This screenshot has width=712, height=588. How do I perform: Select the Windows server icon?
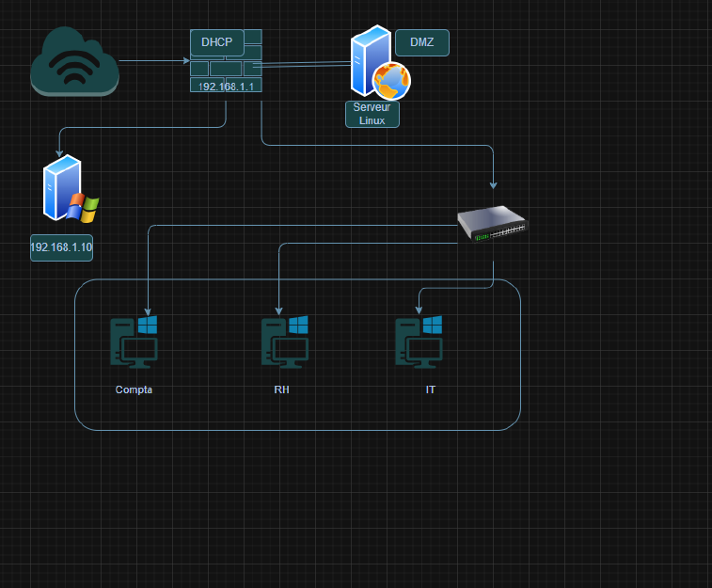point(71,188)
